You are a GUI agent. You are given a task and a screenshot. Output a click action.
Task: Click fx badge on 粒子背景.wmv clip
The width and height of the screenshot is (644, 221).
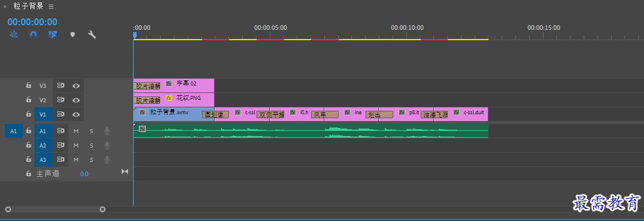pos(142,112)
